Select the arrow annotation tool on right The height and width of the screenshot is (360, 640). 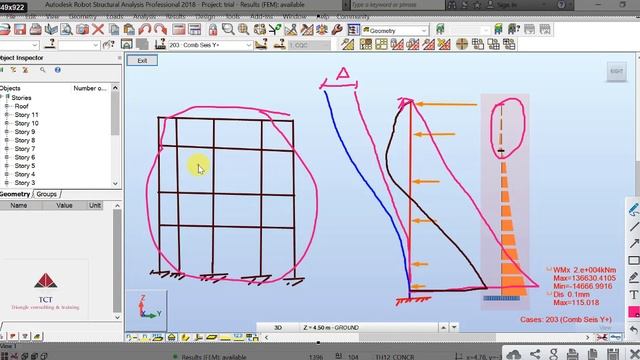pyautogui.click(x=633, y=244)
